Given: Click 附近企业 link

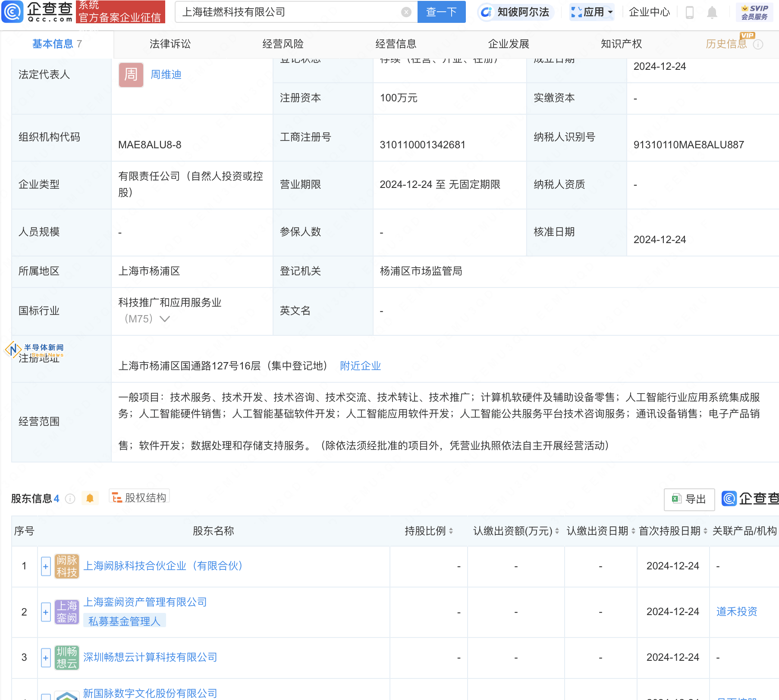Looking at the screenshot, I should 361,366.
